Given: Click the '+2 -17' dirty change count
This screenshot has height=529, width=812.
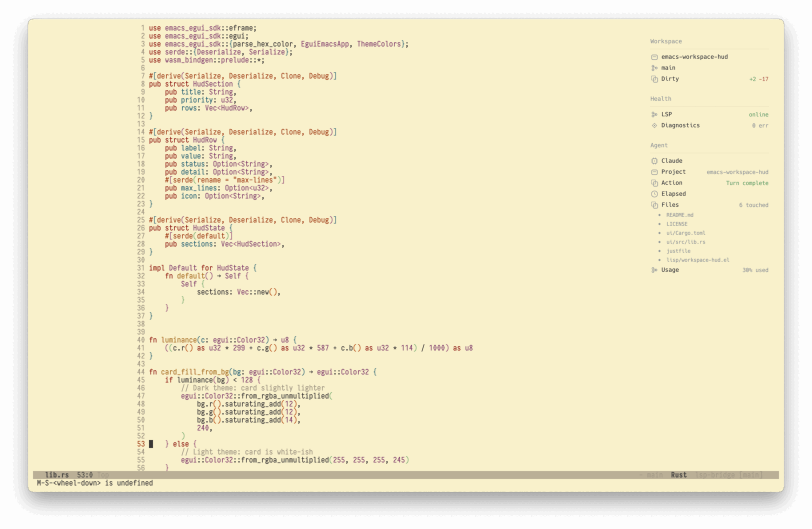Looking at the screenshot, I should (758, 79).
